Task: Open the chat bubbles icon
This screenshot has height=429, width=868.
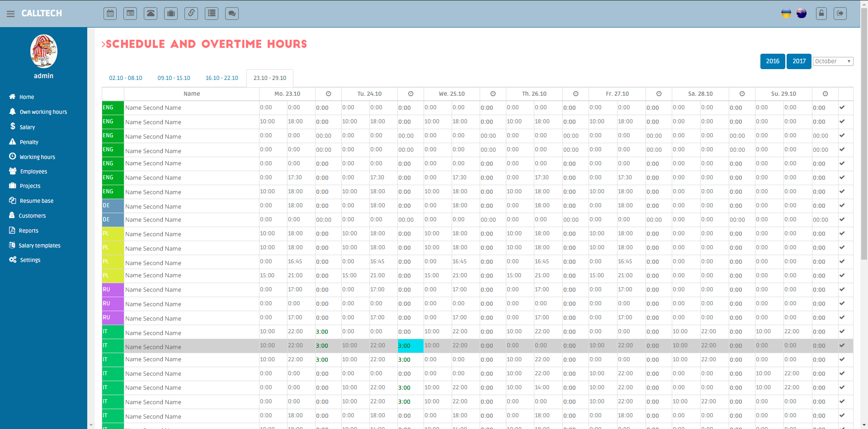Action: pyautogui.click(x=232, y=14)
